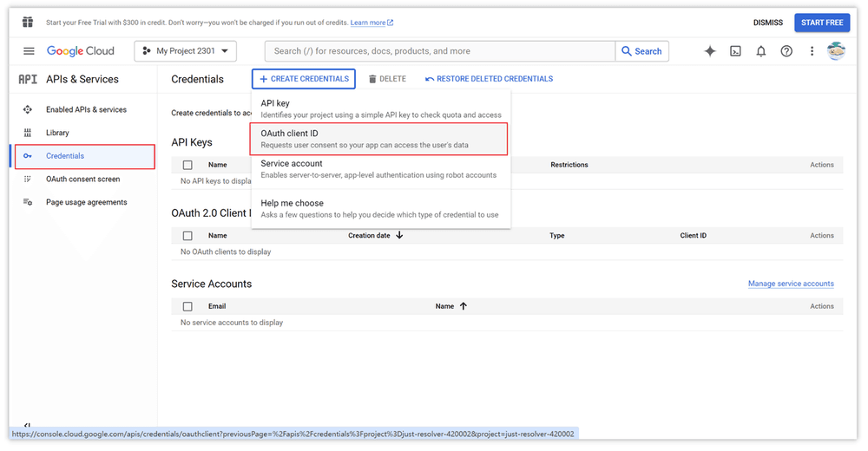Click the Creation date column header
This screenshot has height=451, width=868.
tap(369, 235)
